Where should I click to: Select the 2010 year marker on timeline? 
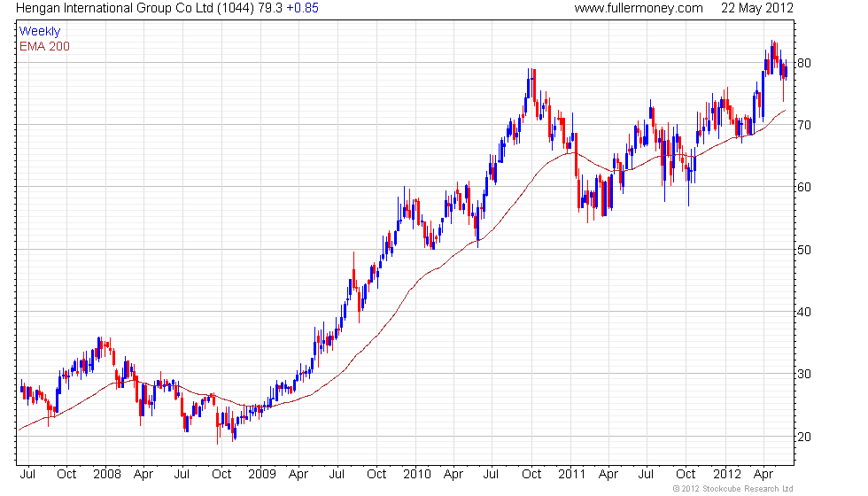coord(417,475)
